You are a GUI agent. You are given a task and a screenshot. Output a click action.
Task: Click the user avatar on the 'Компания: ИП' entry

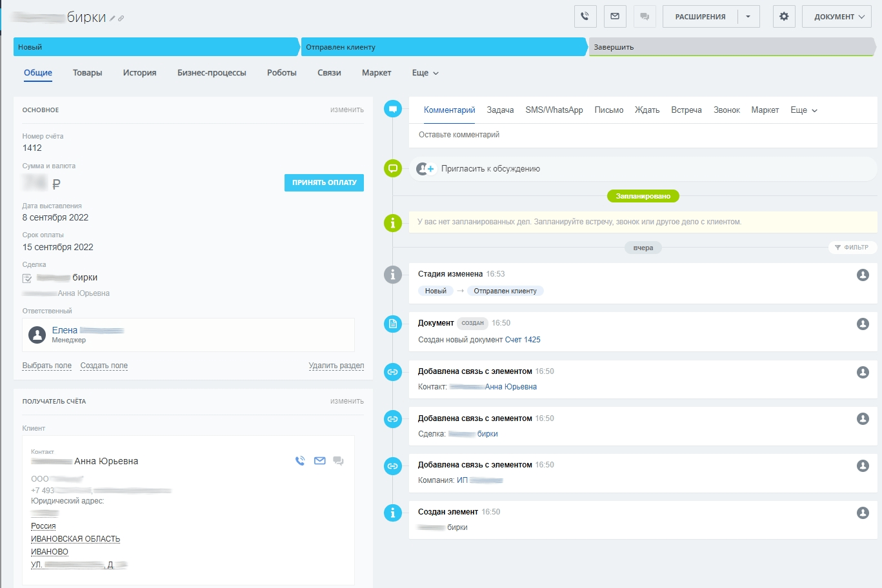pyautogui.click(x=863, y=465)
